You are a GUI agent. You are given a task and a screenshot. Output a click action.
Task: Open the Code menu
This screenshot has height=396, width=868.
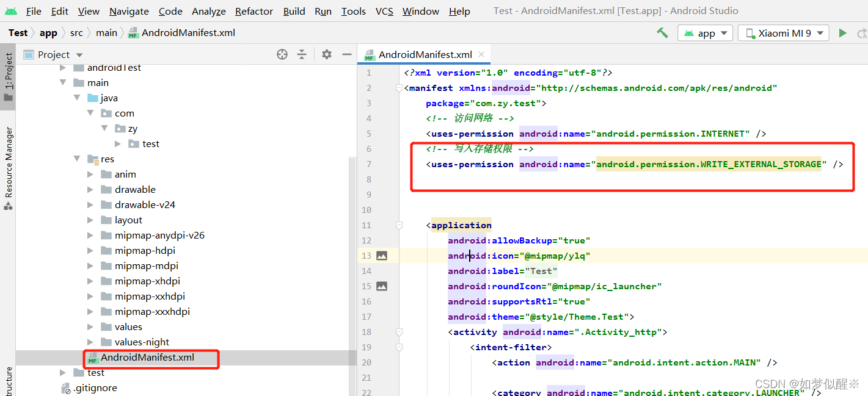point(170,11)
